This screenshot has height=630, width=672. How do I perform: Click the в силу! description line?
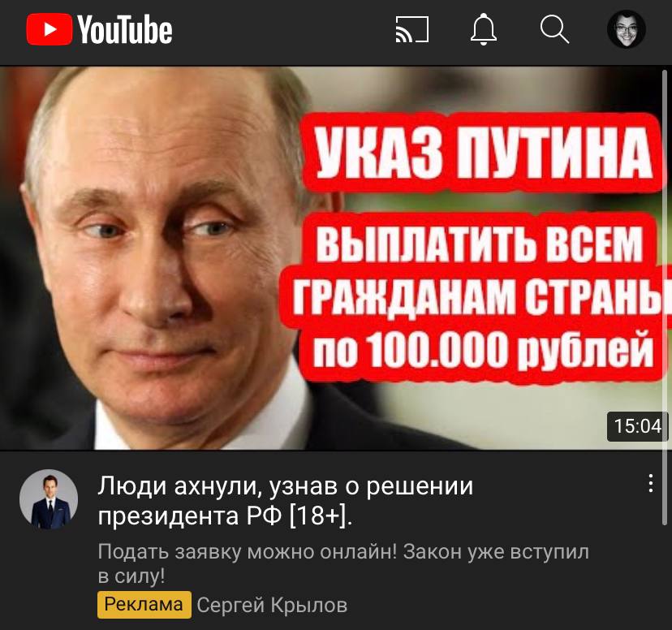click(131, 576)
